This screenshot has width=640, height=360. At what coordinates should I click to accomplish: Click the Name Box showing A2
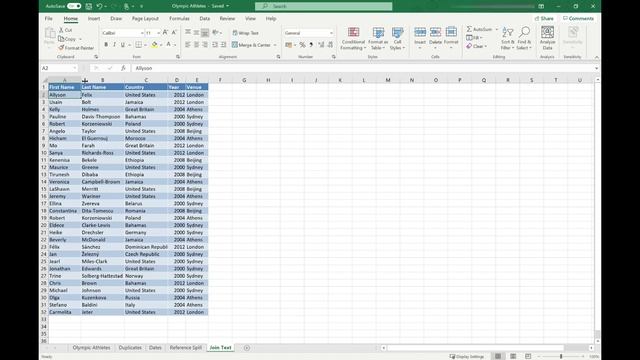[x=59, y=68]
